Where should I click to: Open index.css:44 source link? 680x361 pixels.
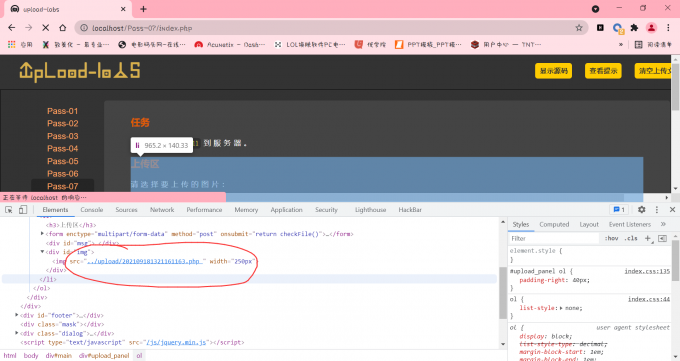(x=649, y=299)
